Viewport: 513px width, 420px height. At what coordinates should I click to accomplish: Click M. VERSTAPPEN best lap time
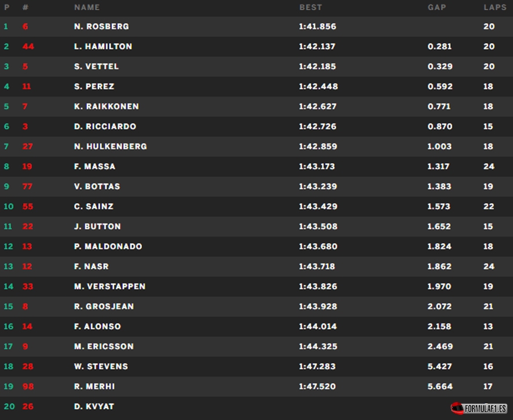tap(318, 286)
